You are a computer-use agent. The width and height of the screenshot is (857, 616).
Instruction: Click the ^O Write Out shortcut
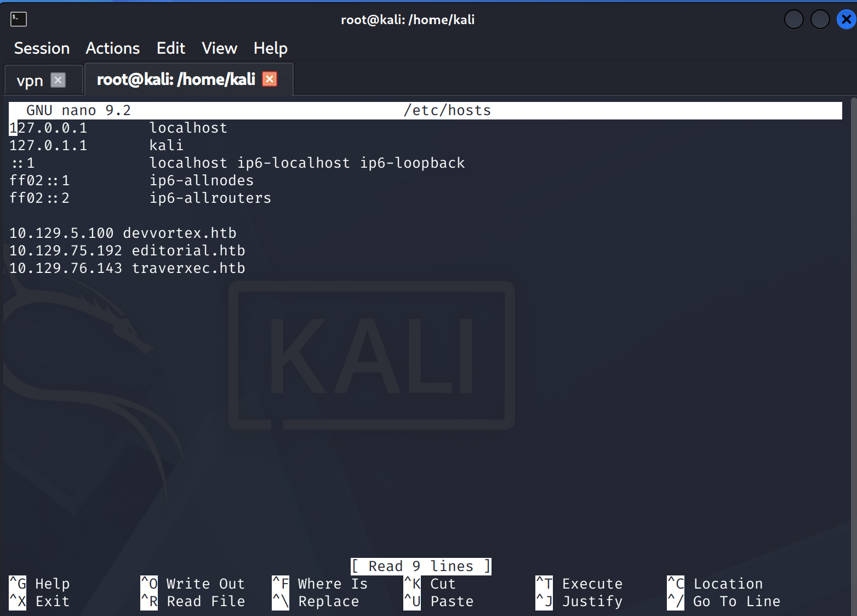193,584
